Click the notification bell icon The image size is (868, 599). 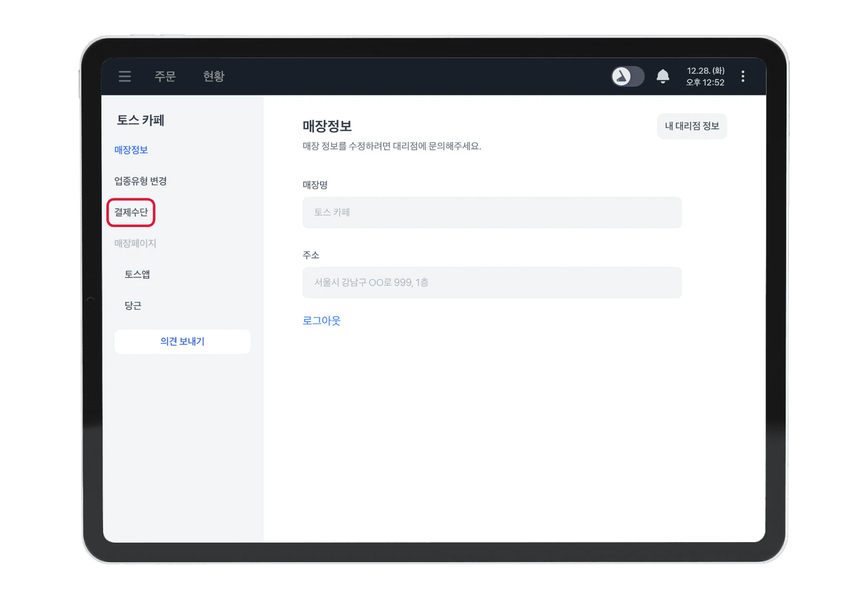click(x=662, y=76)
